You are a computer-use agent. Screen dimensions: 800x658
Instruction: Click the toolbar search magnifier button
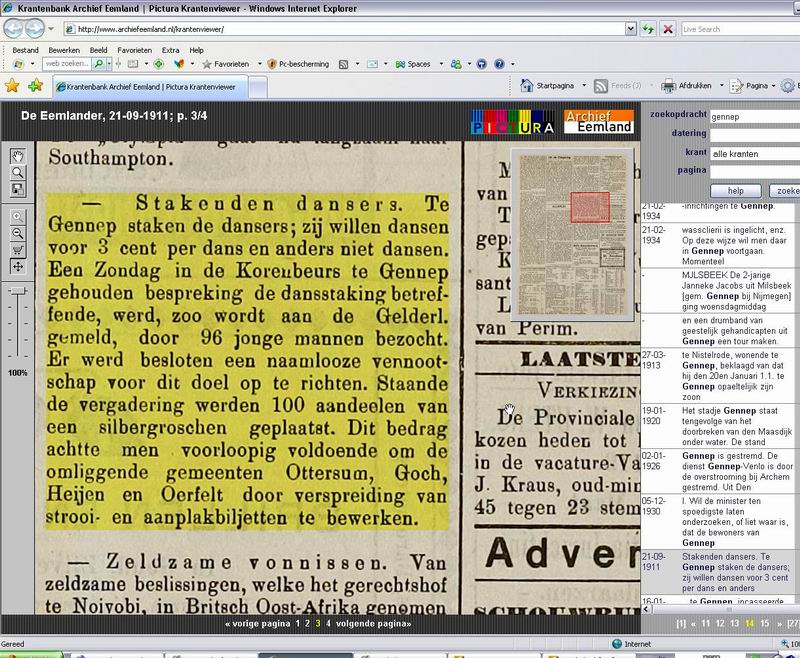click(x=99, y=64)
